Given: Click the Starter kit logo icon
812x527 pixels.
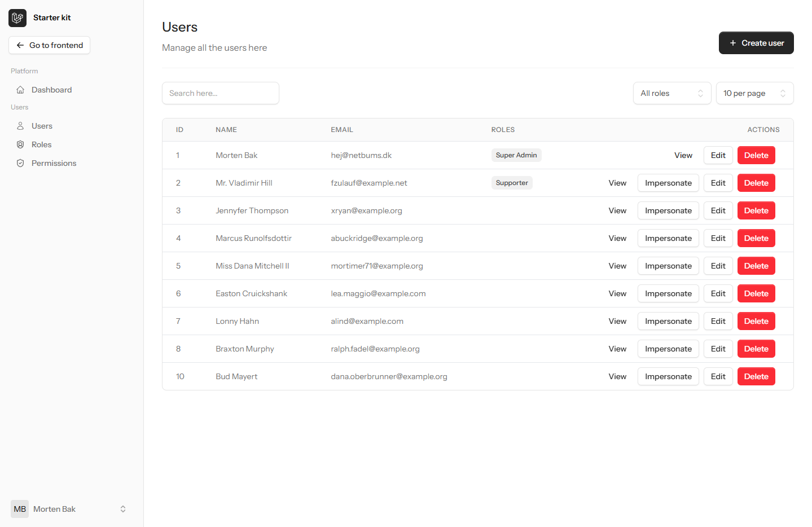Looking at the screenshot, I should pyautogui.click(x=17, y=17).
